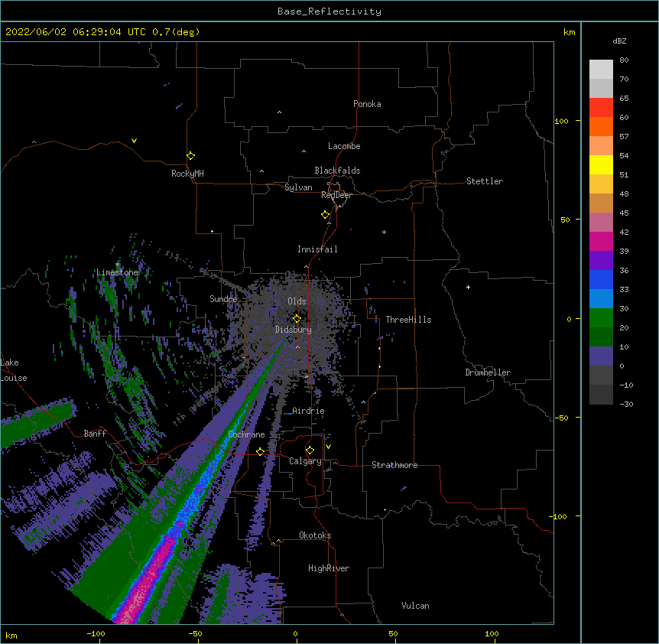Click the white caret marker west of Lacombe
The image size is (659, 644).
tap(304, 151)
